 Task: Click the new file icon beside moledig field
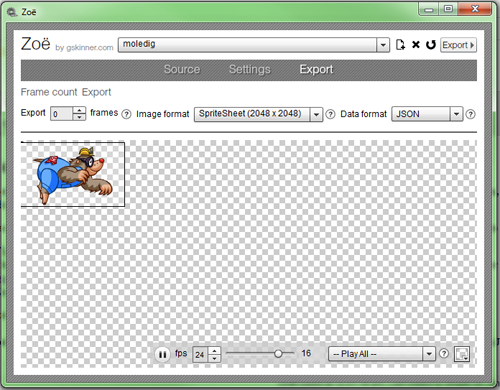click(400, 45)
